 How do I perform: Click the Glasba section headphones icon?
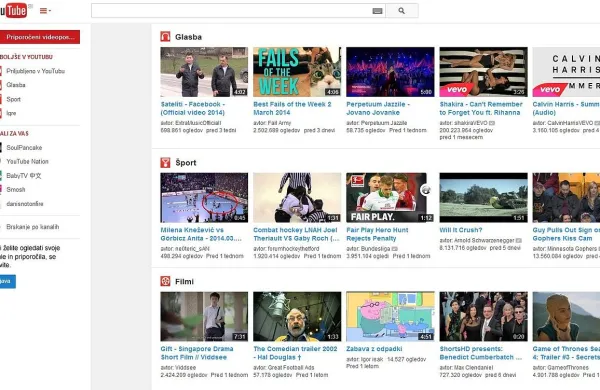tap(165, 37)
